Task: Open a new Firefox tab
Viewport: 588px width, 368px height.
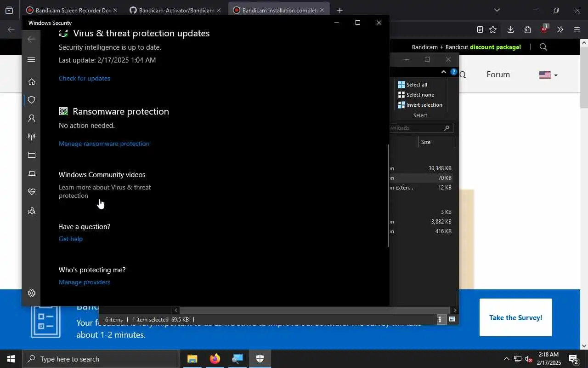Action: [339, 10]
